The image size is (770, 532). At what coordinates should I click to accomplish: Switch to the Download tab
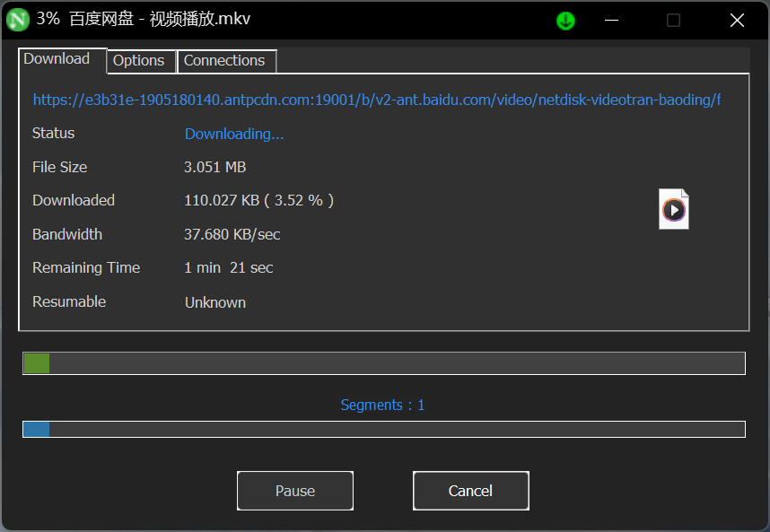[57, 59]
